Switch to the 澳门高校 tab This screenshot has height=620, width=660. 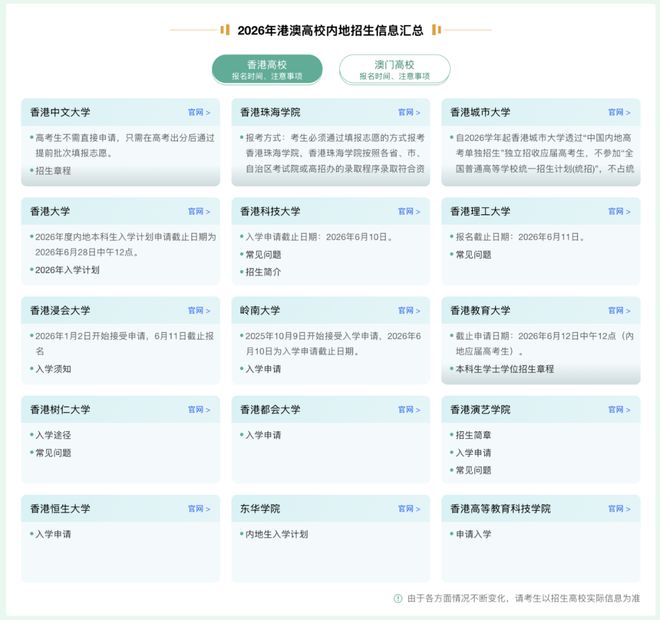coord(394,69)
